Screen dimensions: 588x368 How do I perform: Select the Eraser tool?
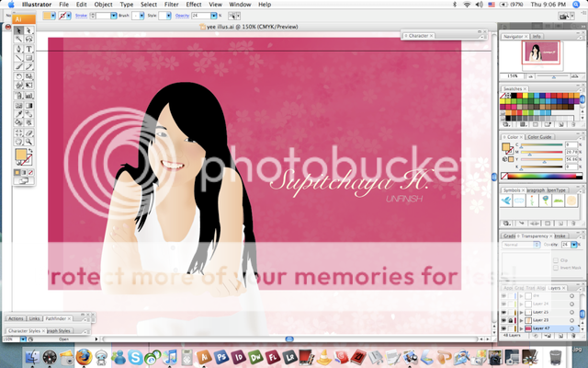28,132
